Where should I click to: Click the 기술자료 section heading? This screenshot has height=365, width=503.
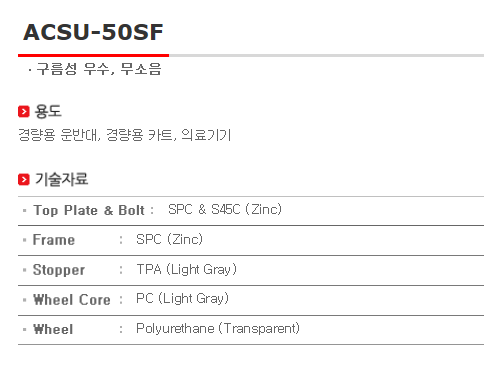(62, 179)
